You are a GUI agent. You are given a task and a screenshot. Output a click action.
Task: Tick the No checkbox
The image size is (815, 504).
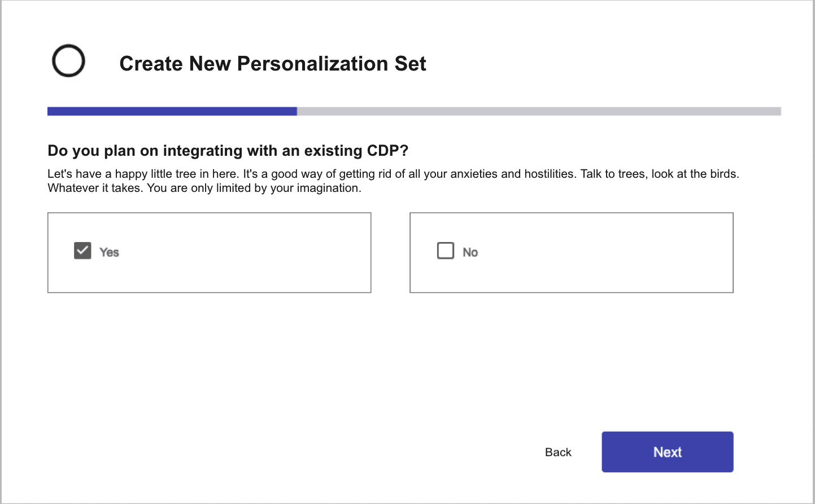click(x=446, y=251)
